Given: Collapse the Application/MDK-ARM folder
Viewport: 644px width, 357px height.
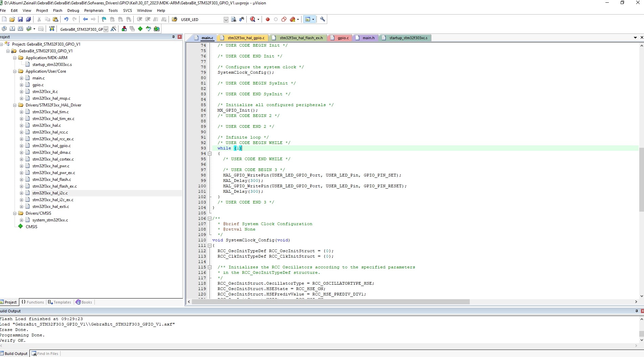Looking at the screenshot, I should (15, 58).
